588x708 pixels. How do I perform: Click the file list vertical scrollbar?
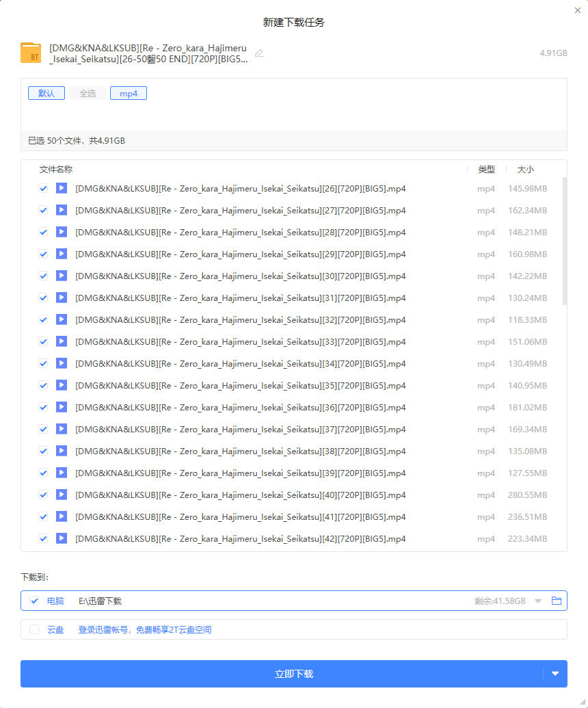pos(564,239)
